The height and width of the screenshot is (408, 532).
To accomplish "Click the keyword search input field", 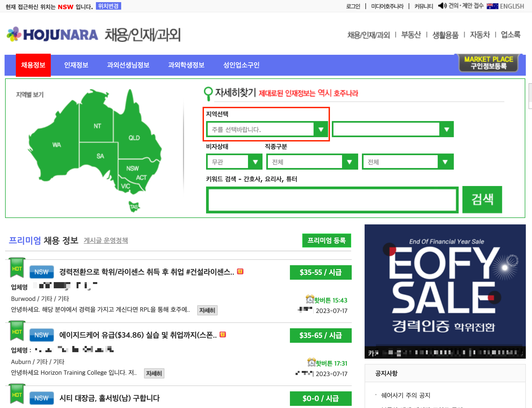I will point(332,200).
